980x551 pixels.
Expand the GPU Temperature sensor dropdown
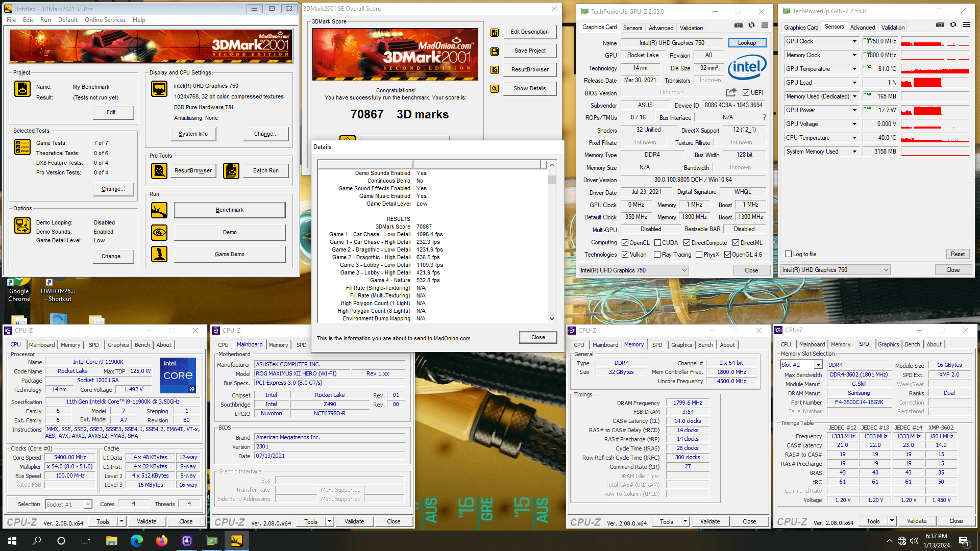854,69
